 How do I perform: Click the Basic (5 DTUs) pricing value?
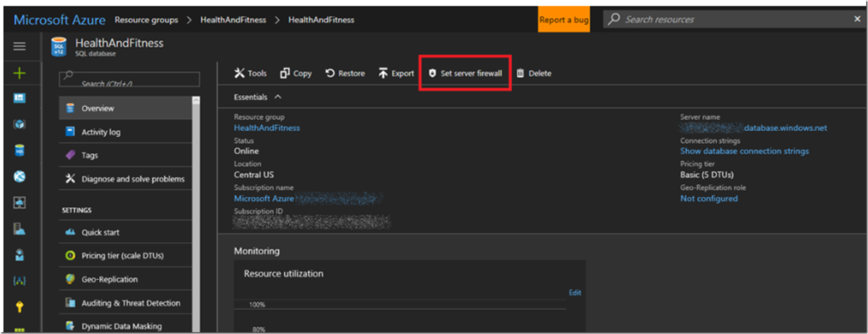pyautogui.click(x=706, y=175)
